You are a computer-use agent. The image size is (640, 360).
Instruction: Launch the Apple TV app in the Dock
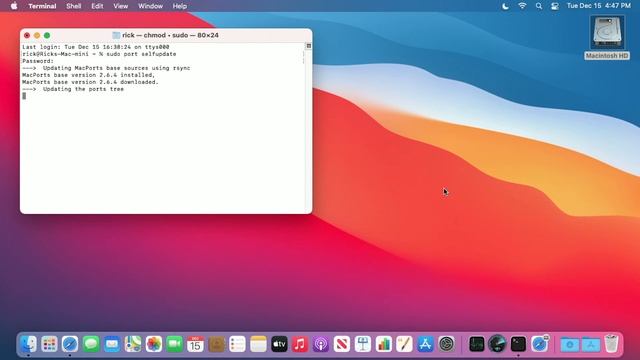tap(279, 344)
